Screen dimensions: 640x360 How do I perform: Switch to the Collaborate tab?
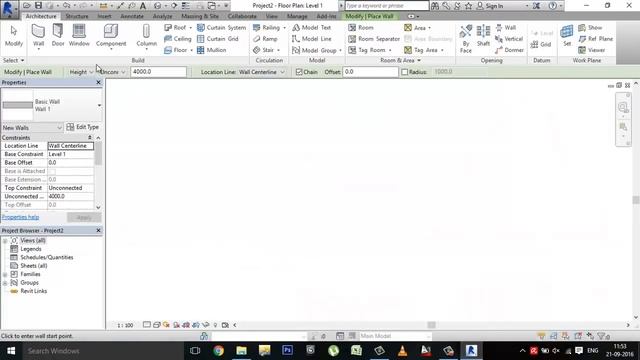point(242,16)
